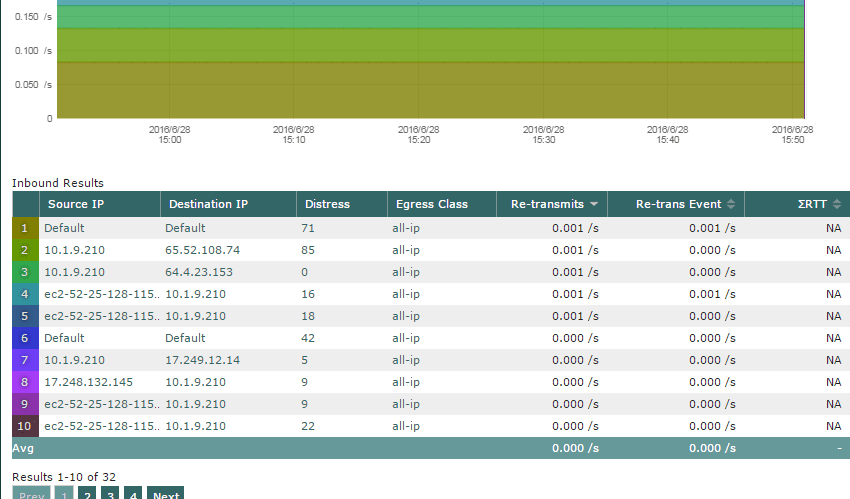The height and width of the screenshot is (499, 850).
Task: Click Distress value 22 in row 10
Action: pyautogui.click(x=308, y=426)
